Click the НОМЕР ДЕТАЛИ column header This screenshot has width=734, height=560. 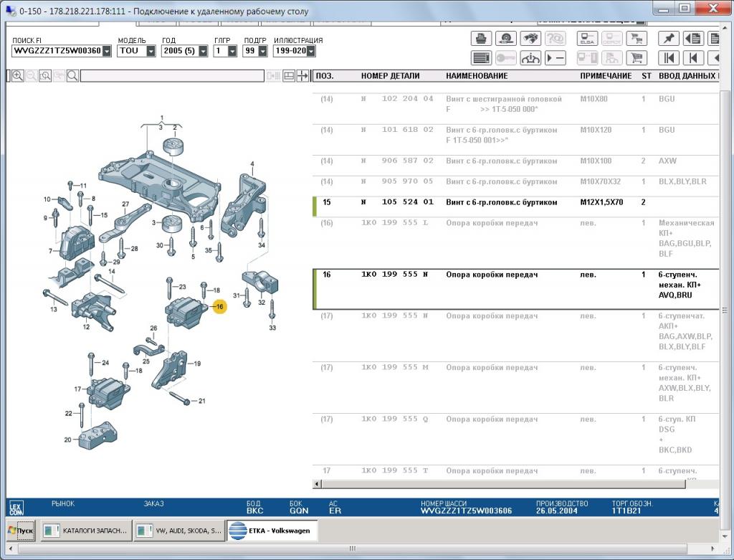391,76
